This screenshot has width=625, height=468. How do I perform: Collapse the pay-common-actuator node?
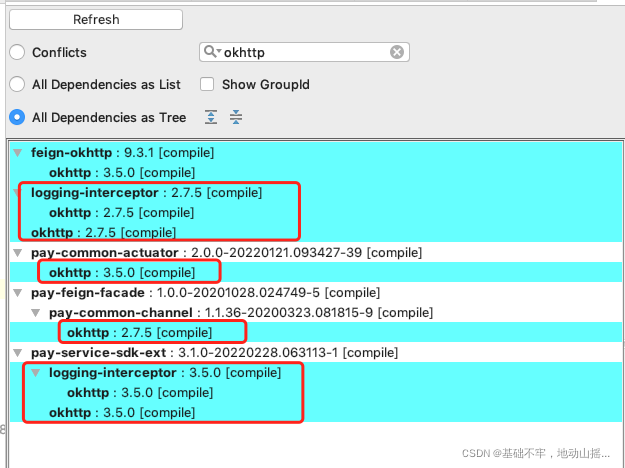[x=18, y=253]
